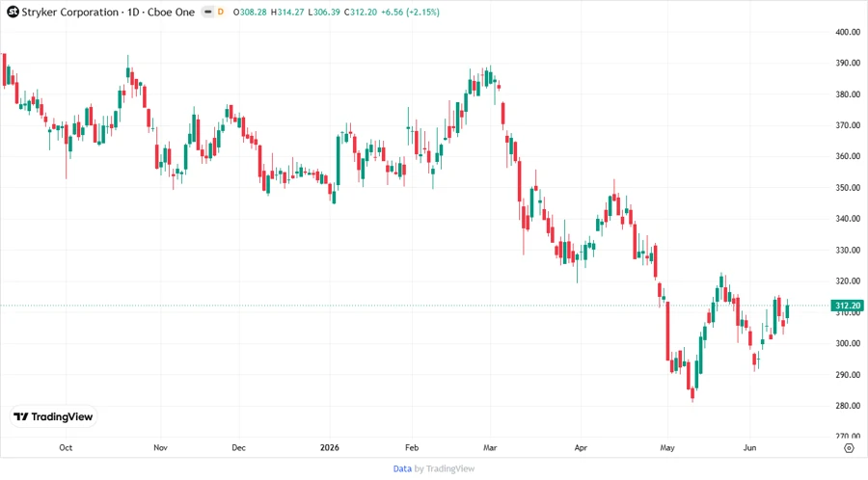
Task: Click the Nov label on time axis
Action: pyautogui.click(x=160, y=447)
